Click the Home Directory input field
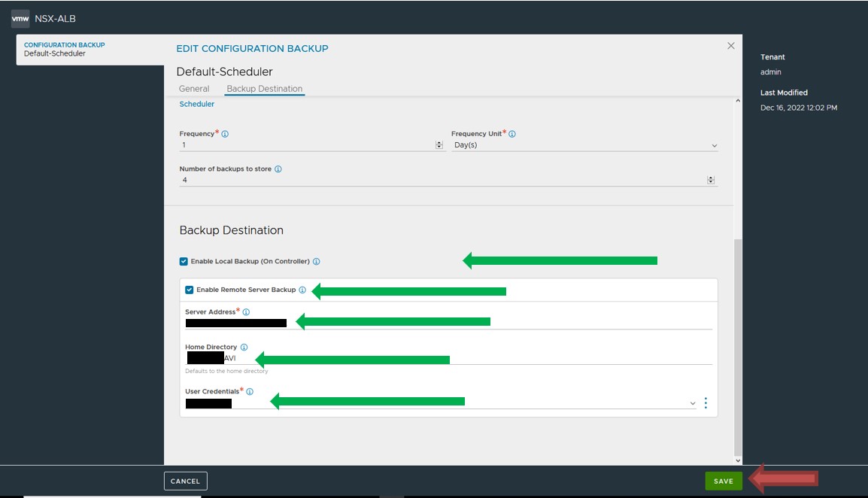The image size is (868, 498). [x=448, y=358]
